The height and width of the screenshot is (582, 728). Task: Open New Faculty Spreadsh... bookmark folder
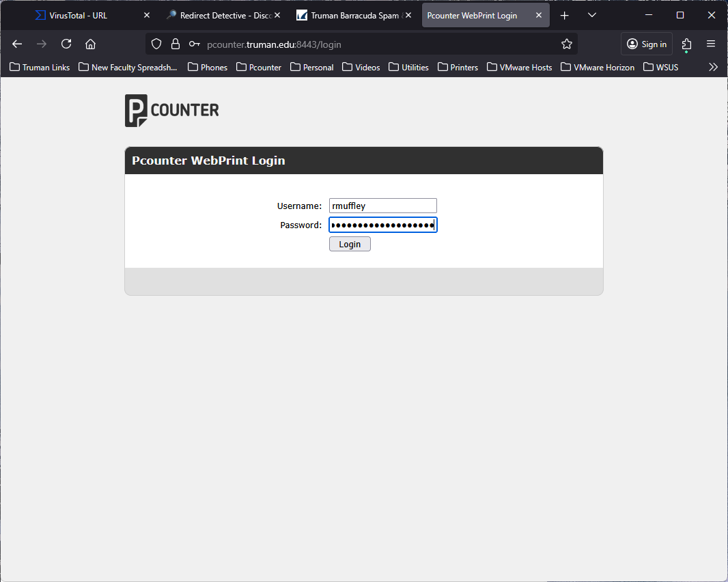pos(128,68)
